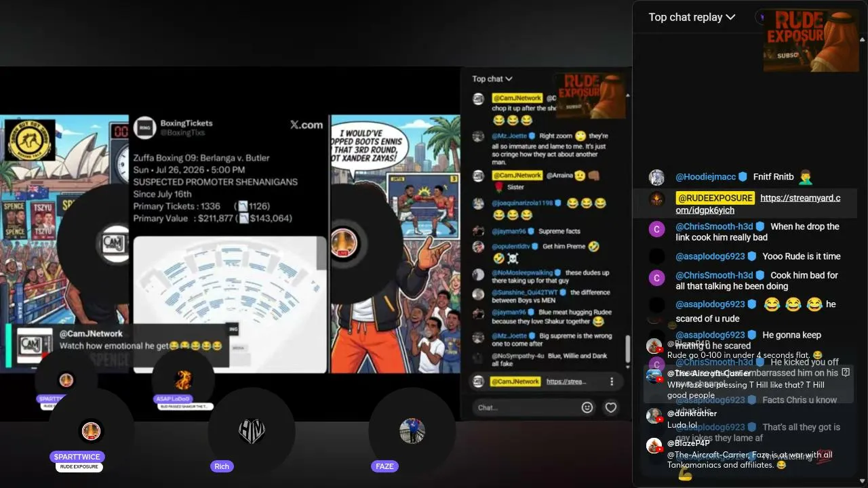868x488 pixels.
Task: Click the X.com logo on the tweet card
Action: 307,125
